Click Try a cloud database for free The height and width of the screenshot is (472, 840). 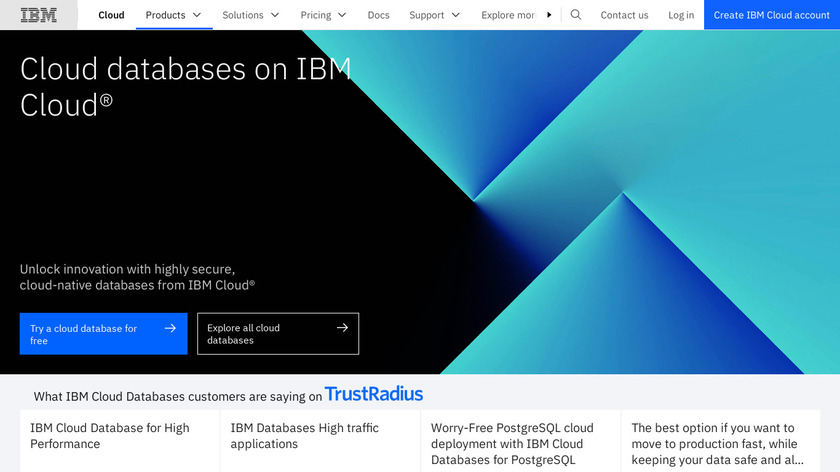(x=103, y=334)
